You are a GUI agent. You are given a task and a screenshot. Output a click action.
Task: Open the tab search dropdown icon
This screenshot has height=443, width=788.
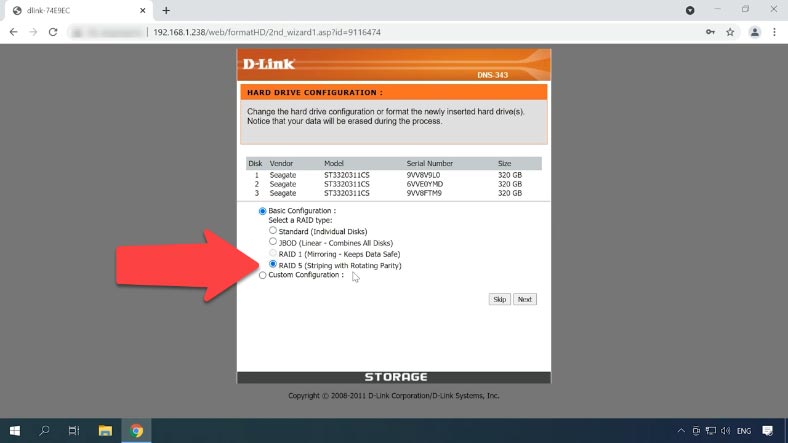point(690,11)
